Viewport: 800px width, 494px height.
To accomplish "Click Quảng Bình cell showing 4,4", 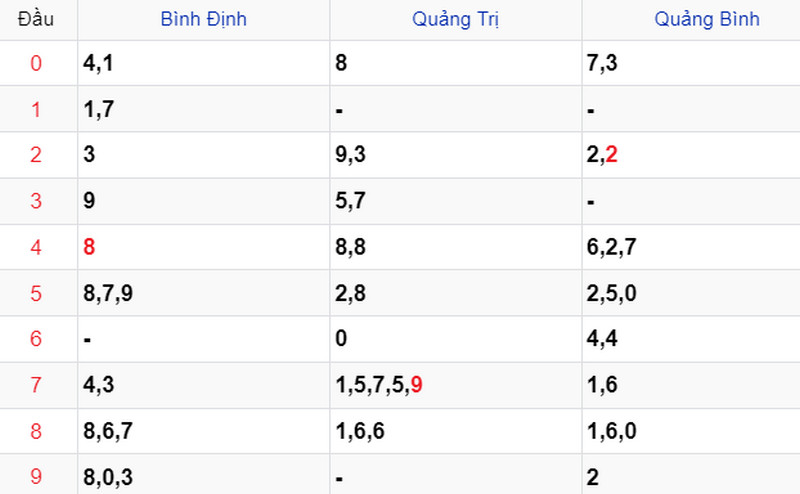I will [x=605, y=339].
